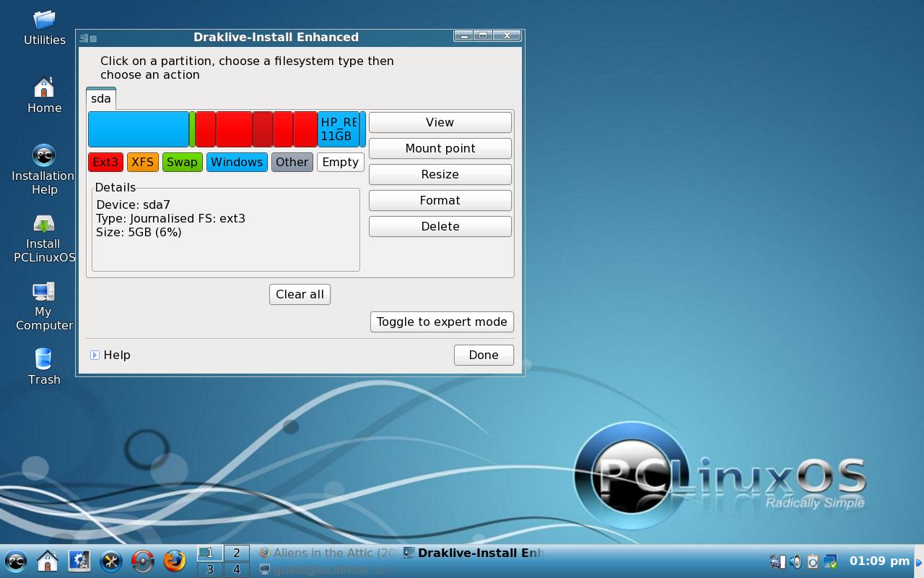
Task: Click the Format button
Action: point(440,200)
